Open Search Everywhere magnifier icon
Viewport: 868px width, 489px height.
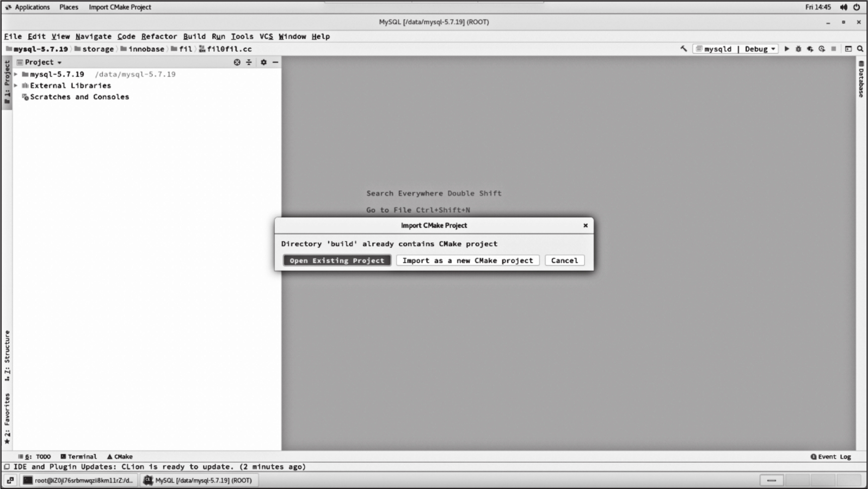pos(860,49)
